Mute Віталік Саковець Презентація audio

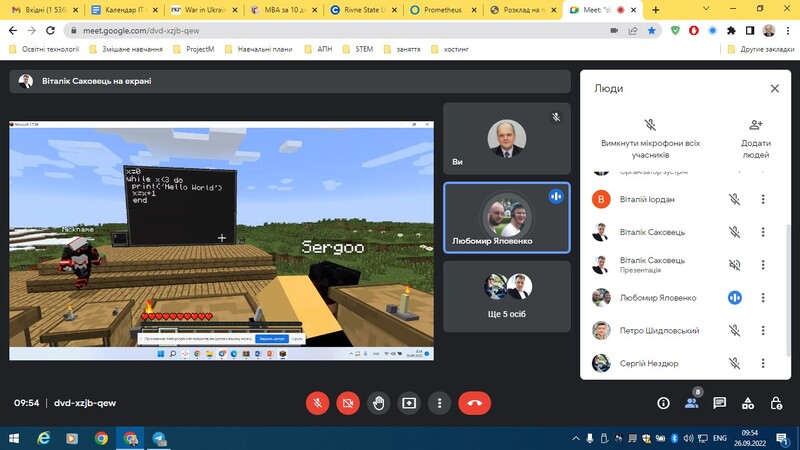pyautogui.click(x=734, y=265)
